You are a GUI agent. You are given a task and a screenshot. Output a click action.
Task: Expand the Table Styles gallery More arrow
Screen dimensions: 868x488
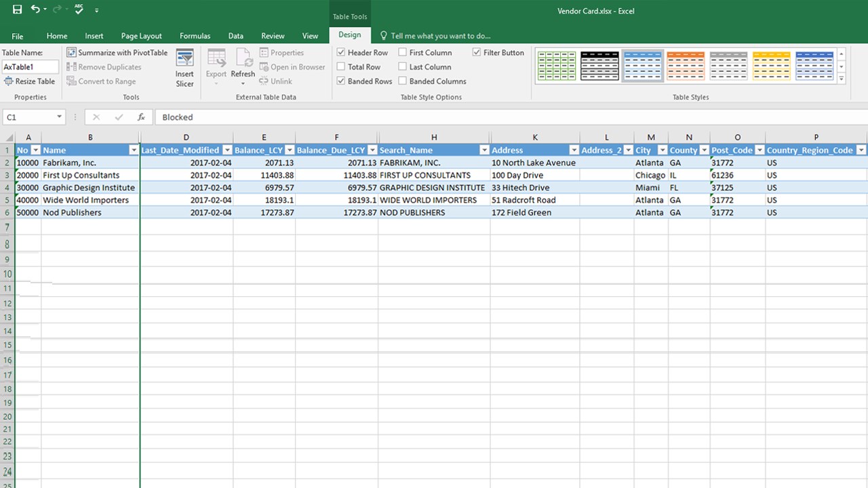pos(842,79)
